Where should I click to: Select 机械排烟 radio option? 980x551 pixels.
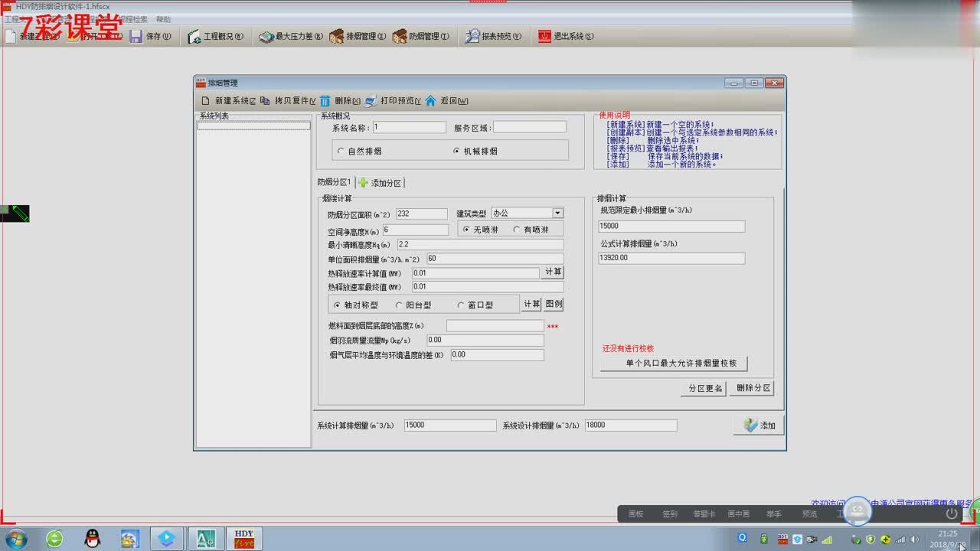pos(475,152)
